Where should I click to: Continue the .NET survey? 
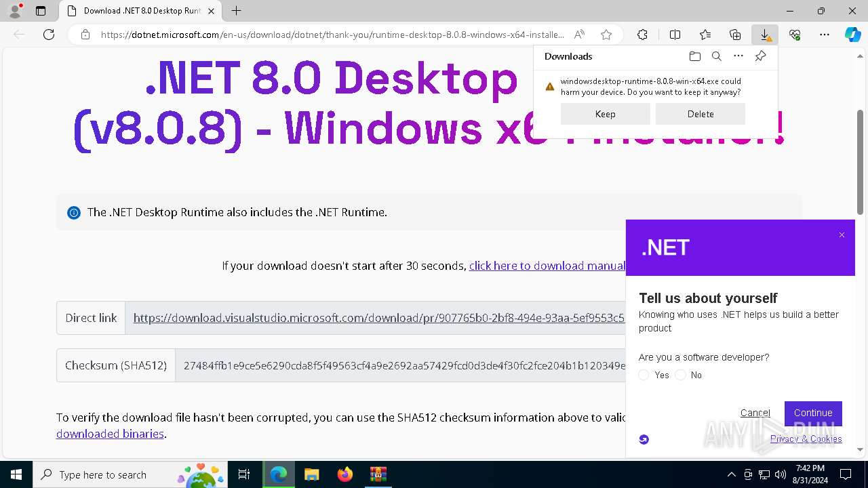click(x=813, y=413)
